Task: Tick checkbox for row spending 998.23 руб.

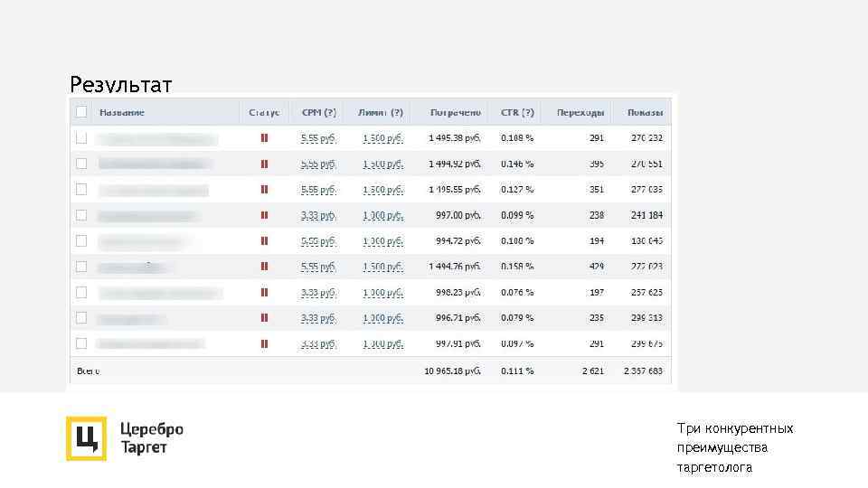Action: click(x=81, y=292)
